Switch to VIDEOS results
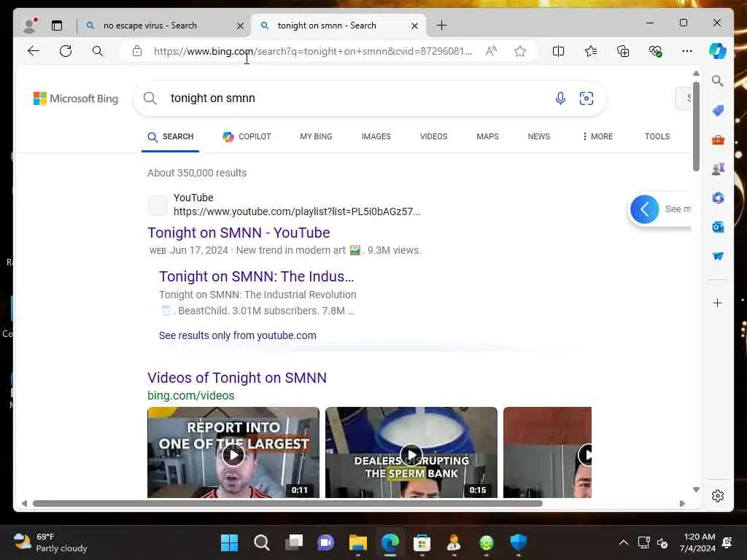747x560 pixels. pos(433,136)
